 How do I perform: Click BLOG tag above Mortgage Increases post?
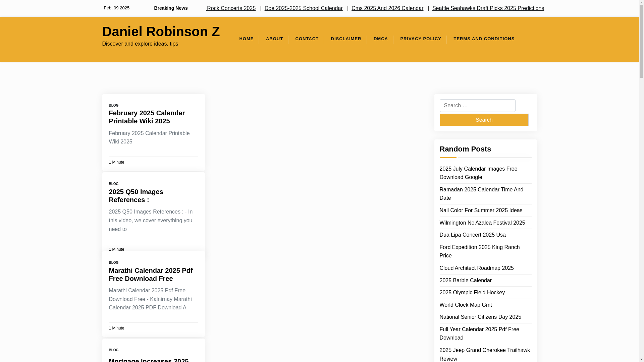tap(114, 350)
